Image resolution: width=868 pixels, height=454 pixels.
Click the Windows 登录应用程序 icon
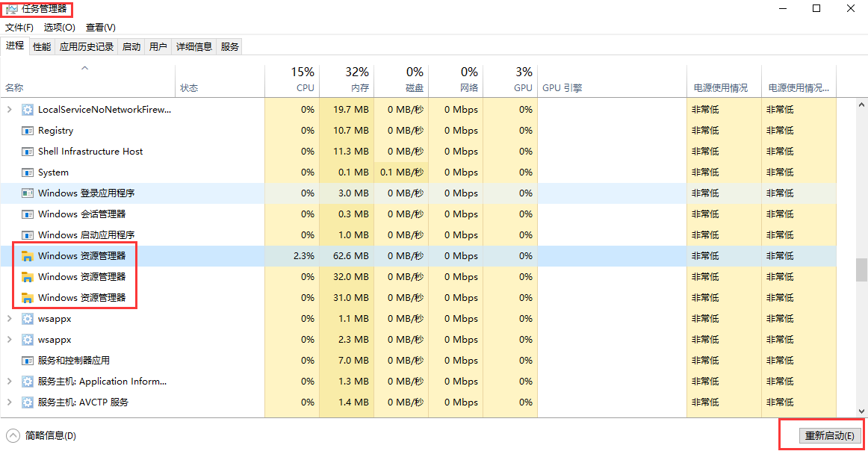[x=27, y=193]
